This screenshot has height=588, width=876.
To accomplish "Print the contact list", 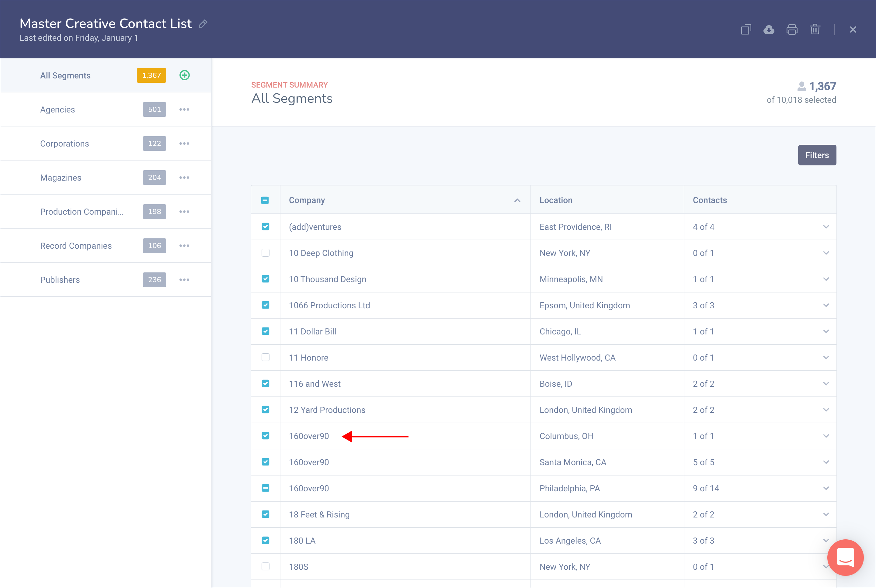I will 792,29.
